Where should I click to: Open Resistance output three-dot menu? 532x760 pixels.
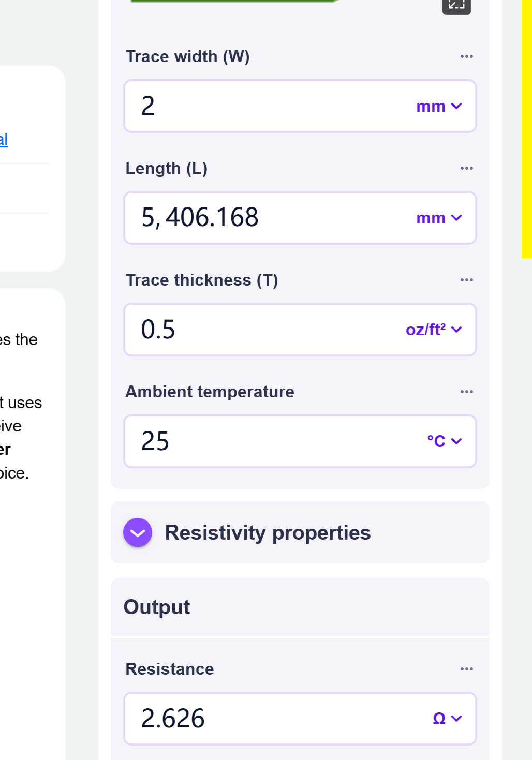tap(466, 669)
